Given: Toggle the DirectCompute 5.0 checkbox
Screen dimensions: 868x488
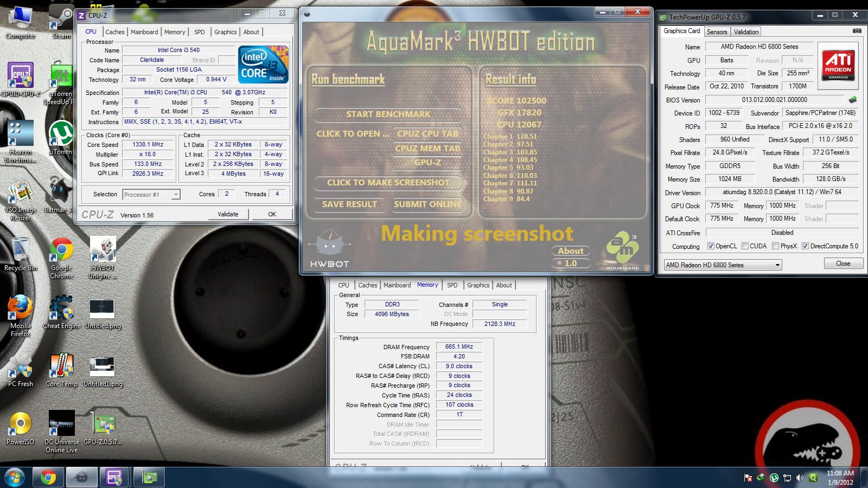Looking at the screenshot, I should [x=805, y=246].
